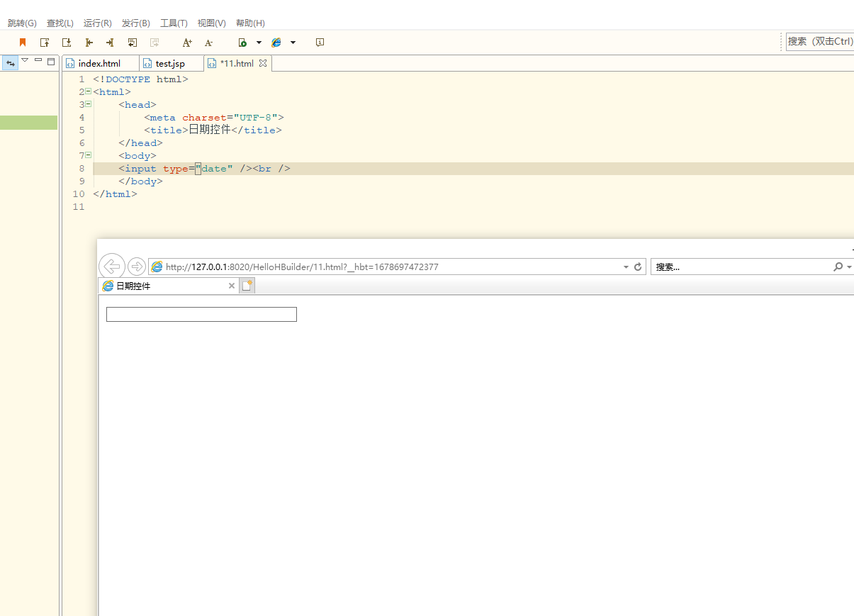Click the date input field in page

[x=201, y=314]
